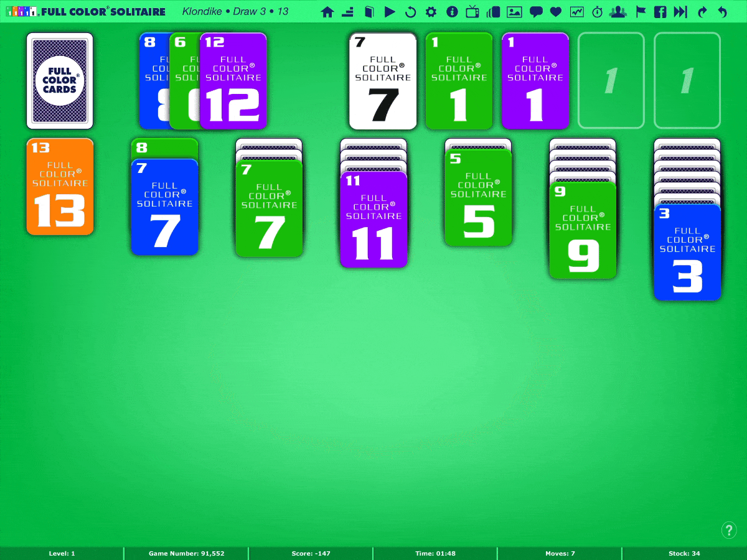This screenshot has width=747, height=560.
Task: Click the green 1 foundation card
Action: (459, 81)
